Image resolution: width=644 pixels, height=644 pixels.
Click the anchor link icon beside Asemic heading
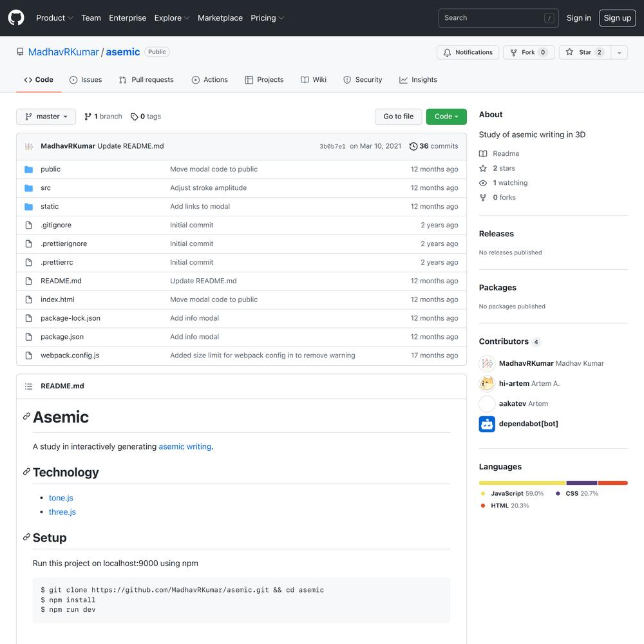point(26,417)
